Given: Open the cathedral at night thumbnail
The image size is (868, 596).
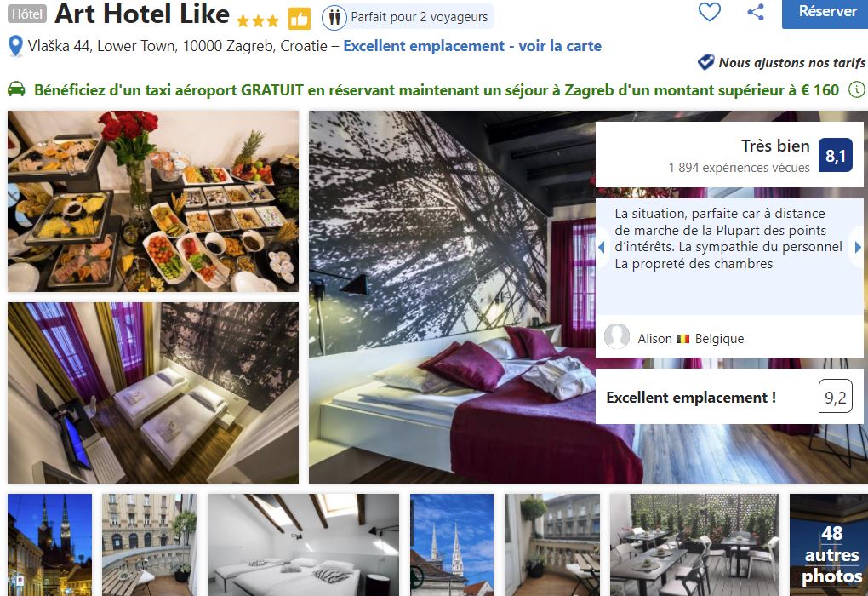Looking at the screenshot, I should (50, 545).
